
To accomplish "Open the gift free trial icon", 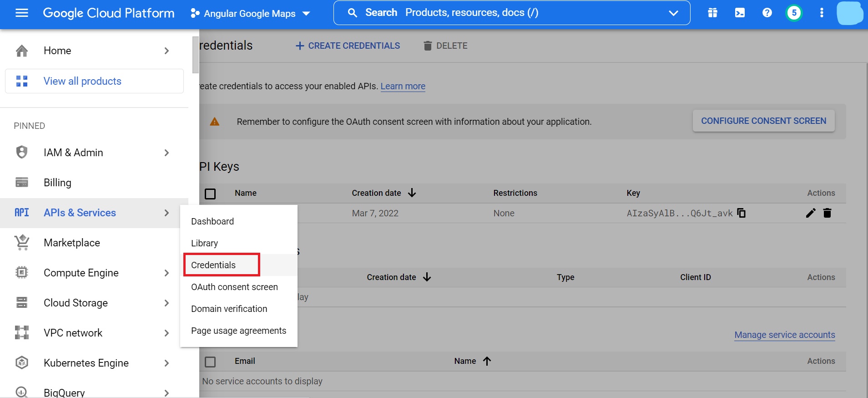I will 712,13.
